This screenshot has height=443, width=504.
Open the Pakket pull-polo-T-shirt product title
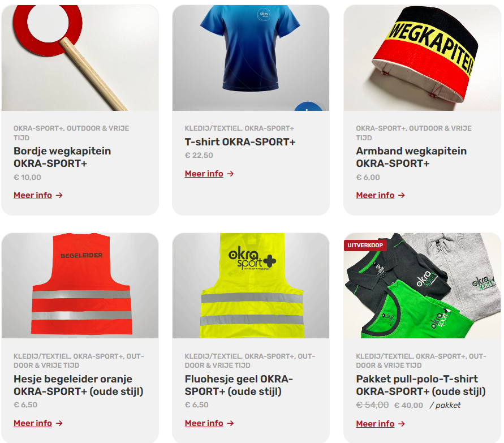[421, 385]
